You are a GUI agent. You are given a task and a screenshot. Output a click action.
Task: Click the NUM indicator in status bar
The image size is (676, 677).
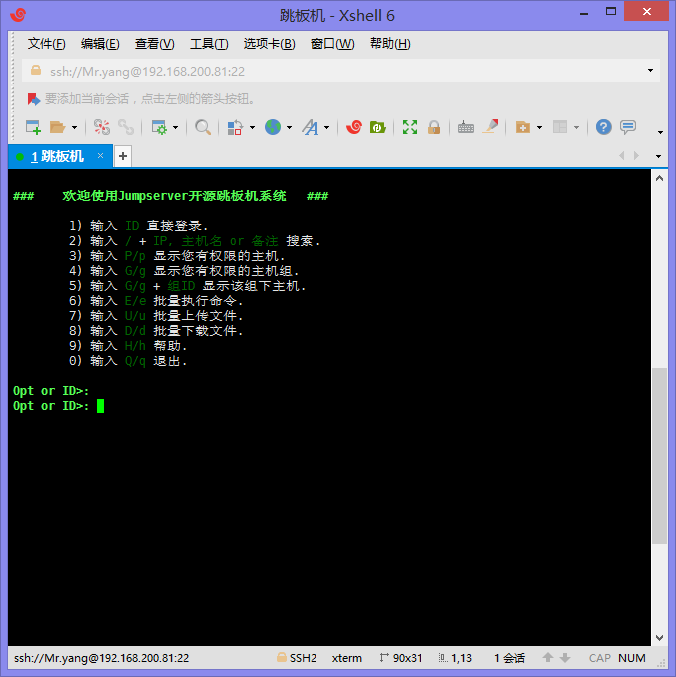pyautogui.click(x=632, y=658)
